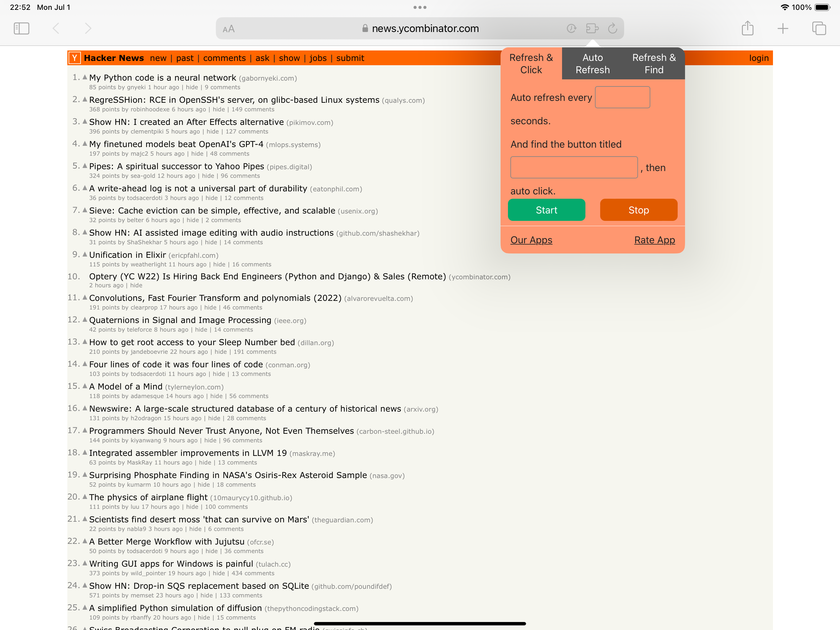
Task: Open the Safari sidebar
Action: click(21, 29)
